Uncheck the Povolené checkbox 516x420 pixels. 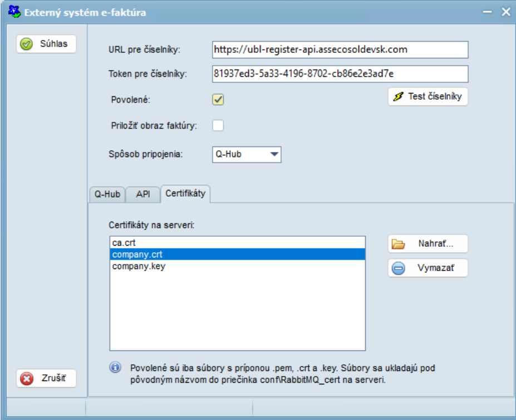click(x=218, y=100)
